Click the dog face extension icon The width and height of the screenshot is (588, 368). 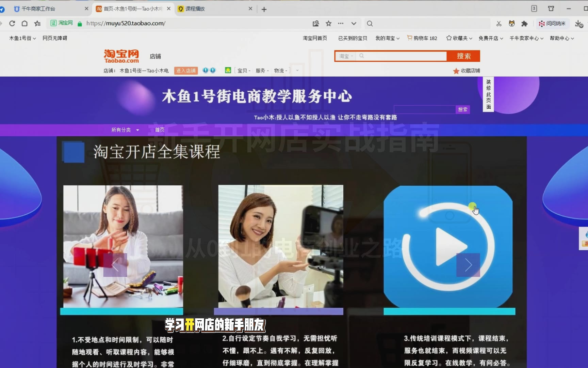tap(512, 24)
